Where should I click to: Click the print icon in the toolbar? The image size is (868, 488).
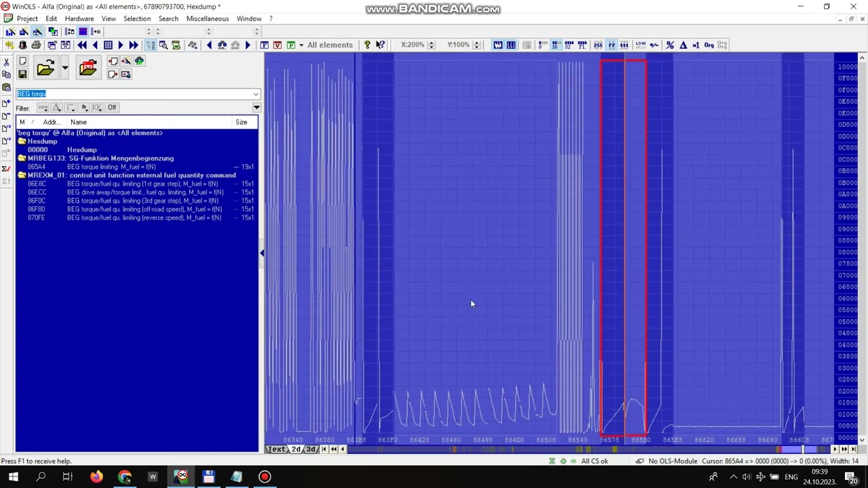36,45
